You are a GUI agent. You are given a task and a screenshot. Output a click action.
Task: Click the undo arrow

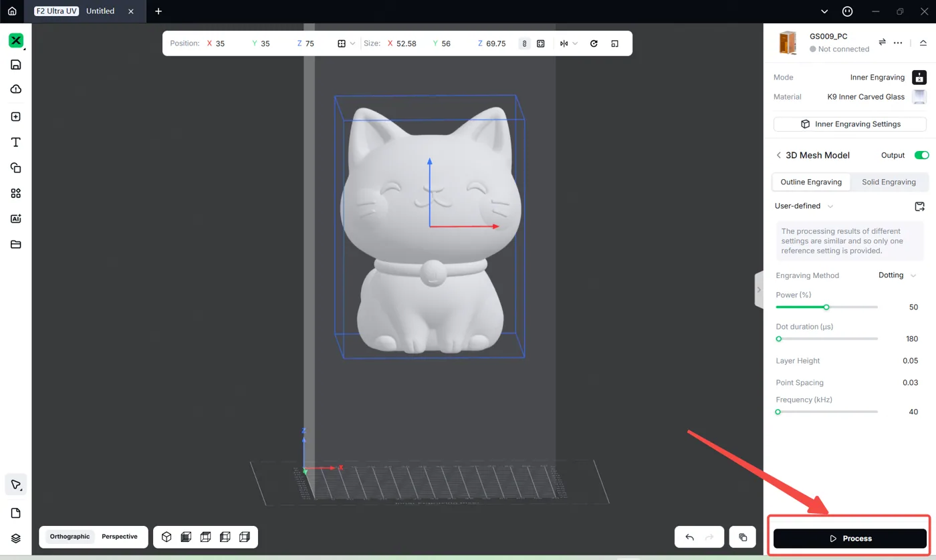[690, 537]
